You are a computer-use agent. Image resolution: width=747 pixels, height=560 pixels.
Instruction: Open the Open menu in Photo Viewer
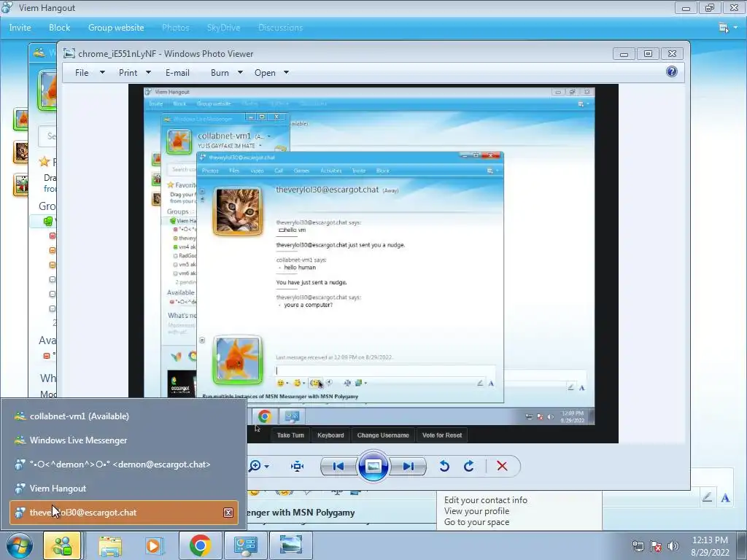click(265, 73)
